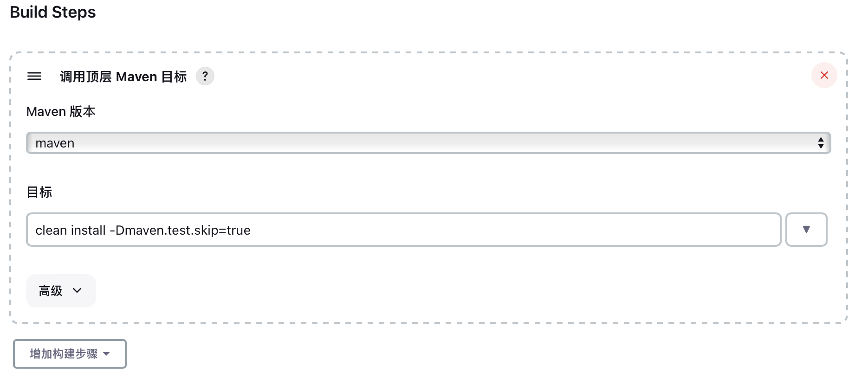
Task: Open the Maven 版本 dropdown
Action: [428, 143]
